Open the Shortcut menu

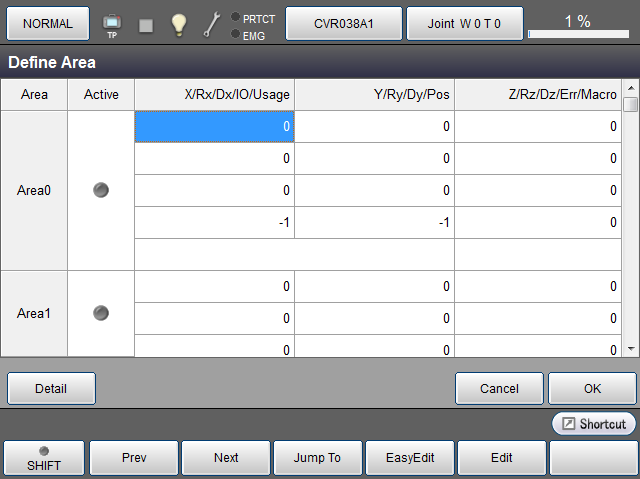point(594,424)
